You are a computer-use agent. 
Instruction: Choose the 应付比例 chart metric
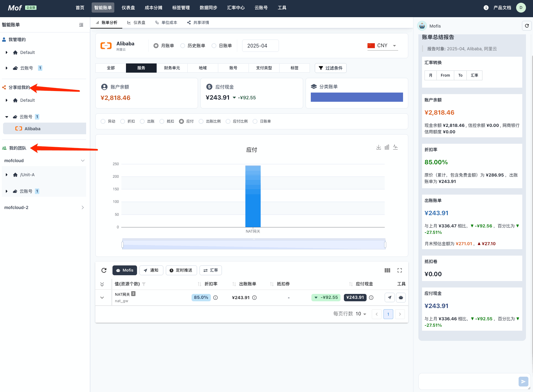click(228, 121)
